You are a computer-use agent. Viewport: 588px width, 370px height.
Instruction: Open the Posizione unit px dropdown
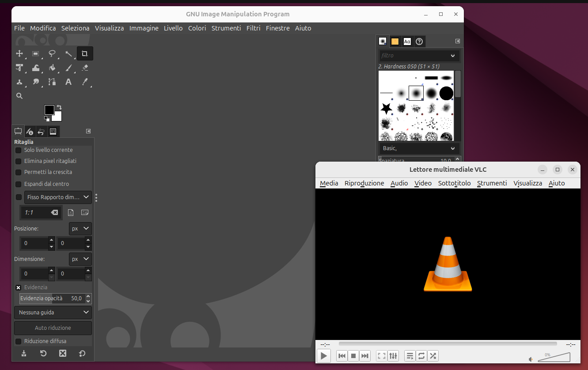80,229
